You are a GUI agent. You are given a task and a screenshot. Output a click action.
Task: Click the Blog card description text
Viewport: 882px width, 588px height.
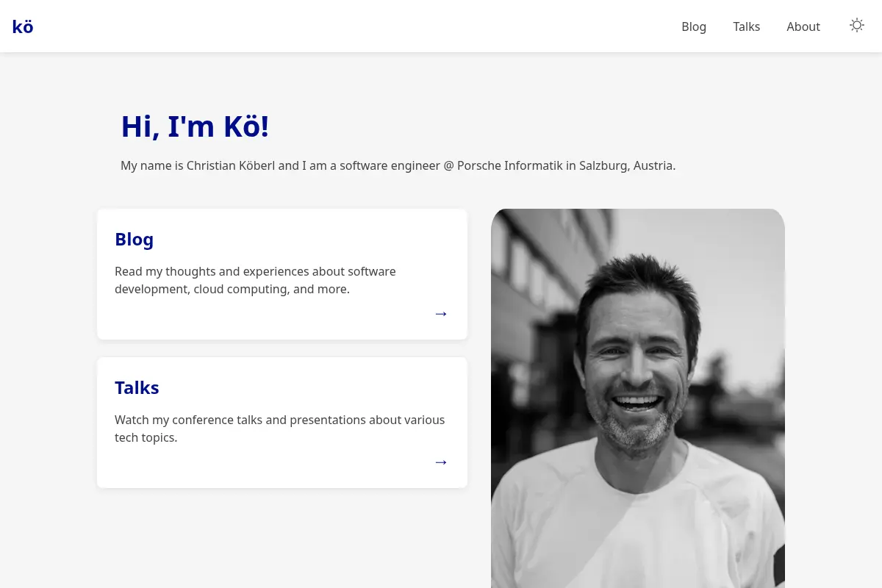[x=255, y=280]
